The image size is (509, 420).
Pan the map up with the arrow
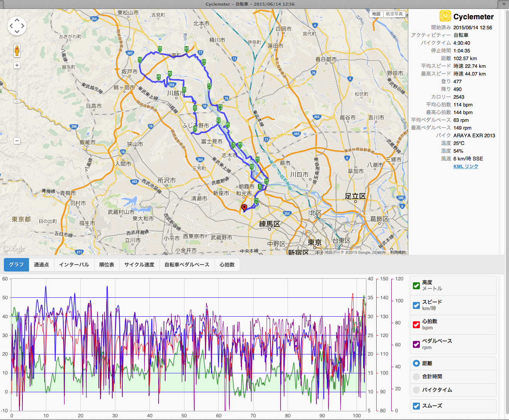pyautogui.click(x=17, y=20)
